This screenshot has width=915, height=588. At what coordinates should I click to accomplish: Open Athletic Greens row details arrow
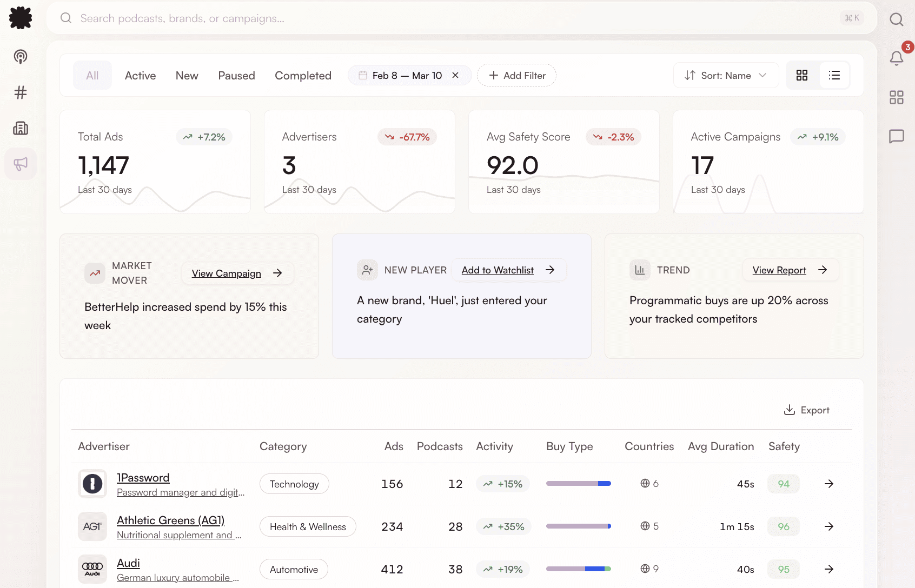pyautogui.click(x=829, y=526)
